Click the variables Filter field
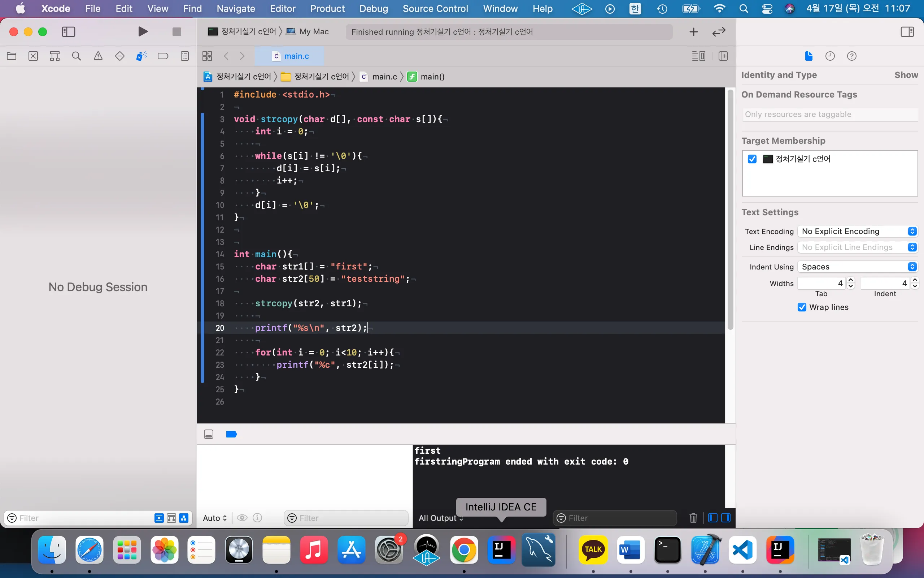The image size is (924, 578). click(x=346, y=518)
